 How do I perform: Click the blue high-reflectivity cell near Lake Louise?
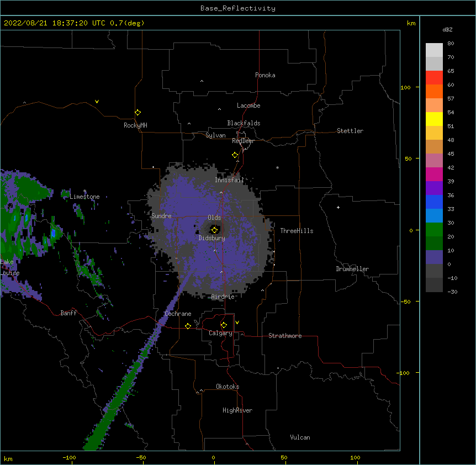(54, 233)
